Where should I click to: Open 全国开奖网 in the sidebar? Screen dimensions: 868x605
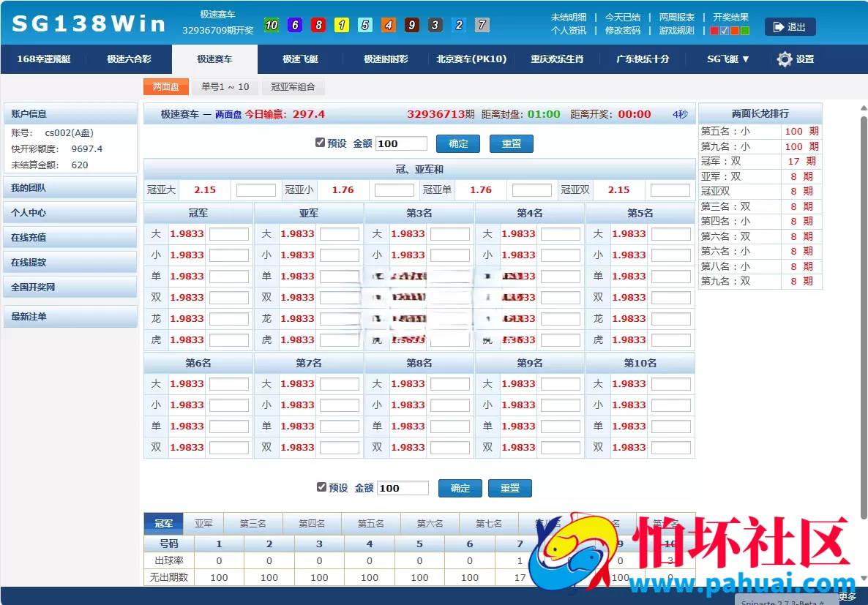coord(70,288)
